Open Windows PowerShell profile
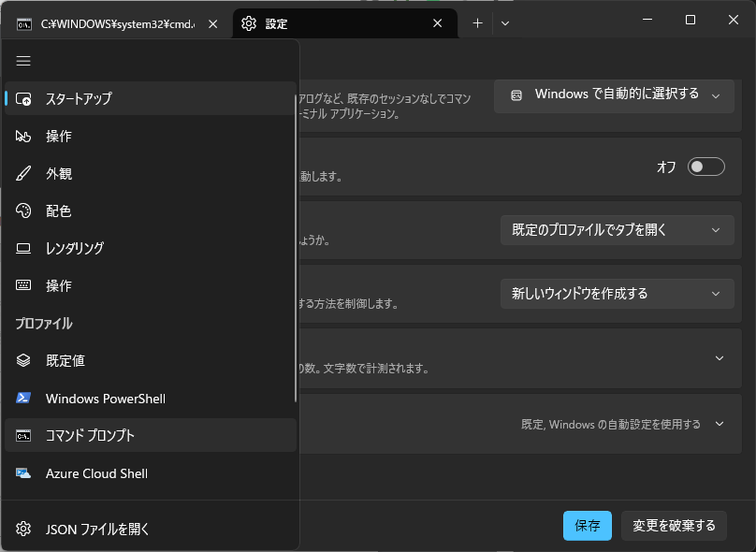This screenshot has height=552, width=756. point(151,399)
